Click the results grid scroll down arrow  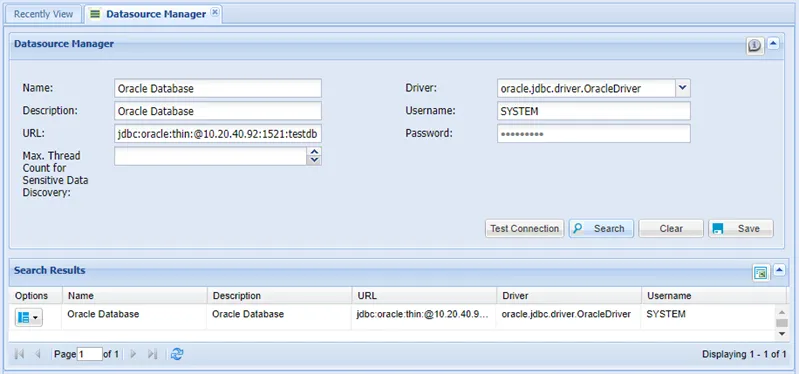point(782,334)
